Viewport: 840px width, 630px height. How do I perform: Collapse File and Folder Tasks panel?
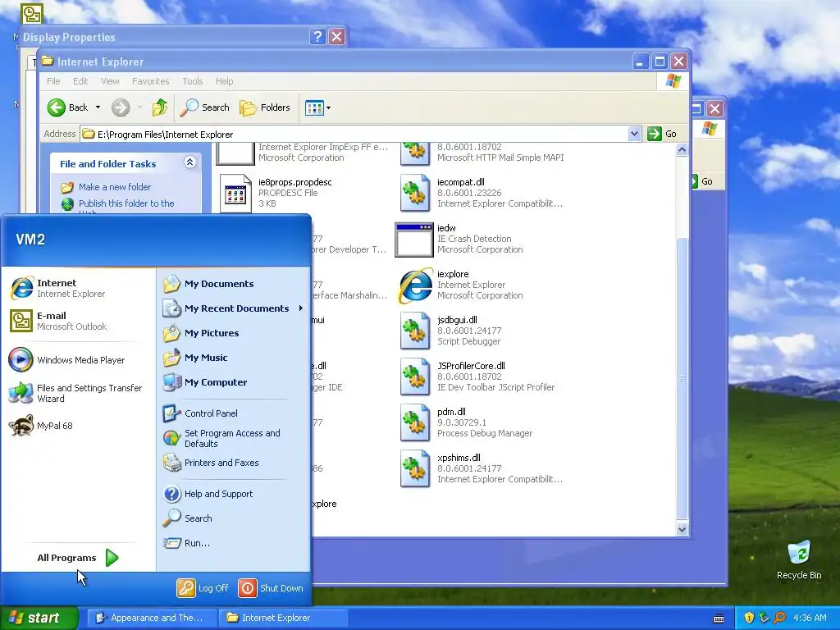tap(189, 162)
